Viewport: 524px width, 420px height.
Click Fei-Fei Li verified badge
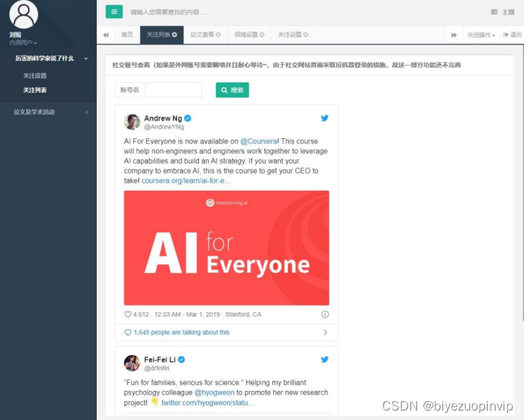(x=181, y=360)
